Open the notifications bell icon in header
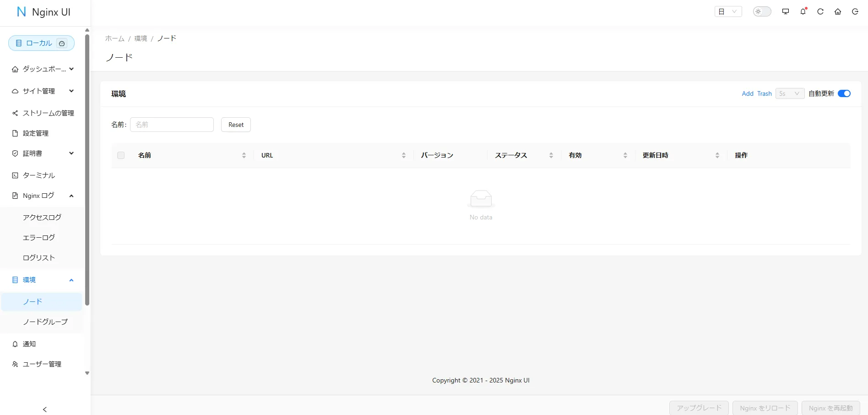The width and height of the screenshot is (868, 415). pyautogui.click(x=803, y=11)
